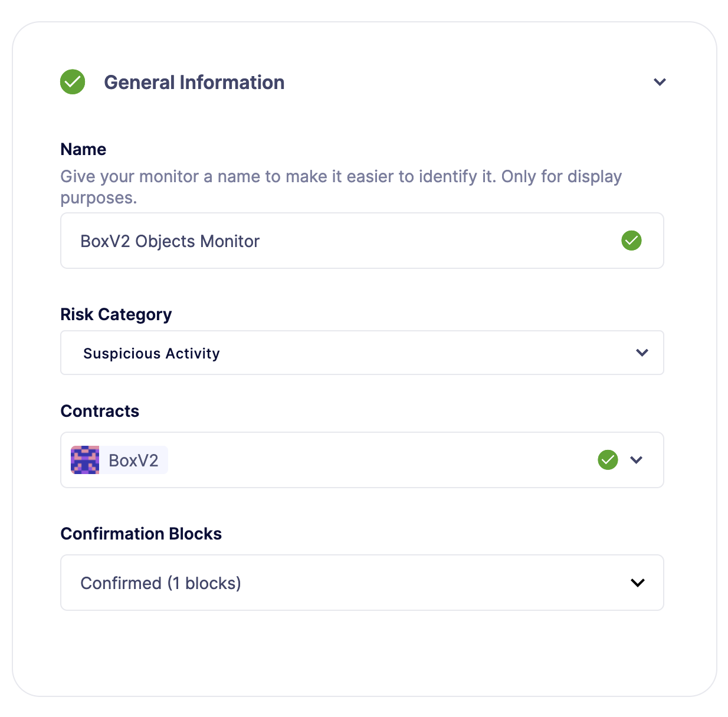Image resolution: width=728 pixels, height=717 pixels.
Task: Open the Risk Category dropdown
Action: click(x=641, y=353)
